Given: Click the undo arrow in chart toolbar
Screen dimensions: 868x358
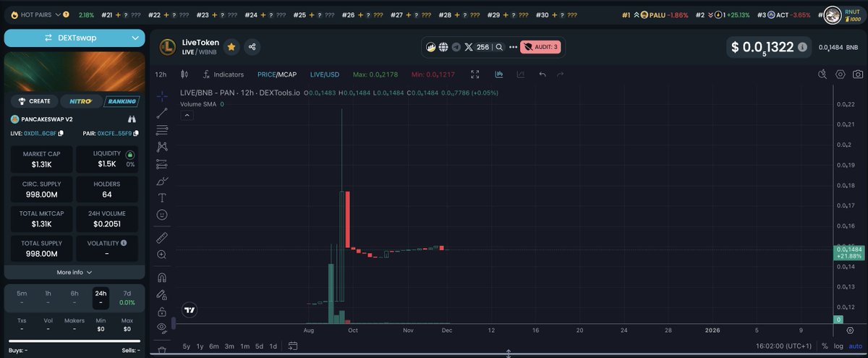Looking at the screenshot, I should 542,74.
